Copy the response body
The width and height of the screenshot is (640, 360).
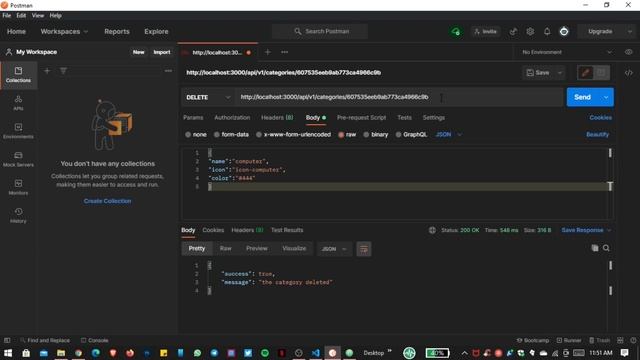[x=595, y=248]
